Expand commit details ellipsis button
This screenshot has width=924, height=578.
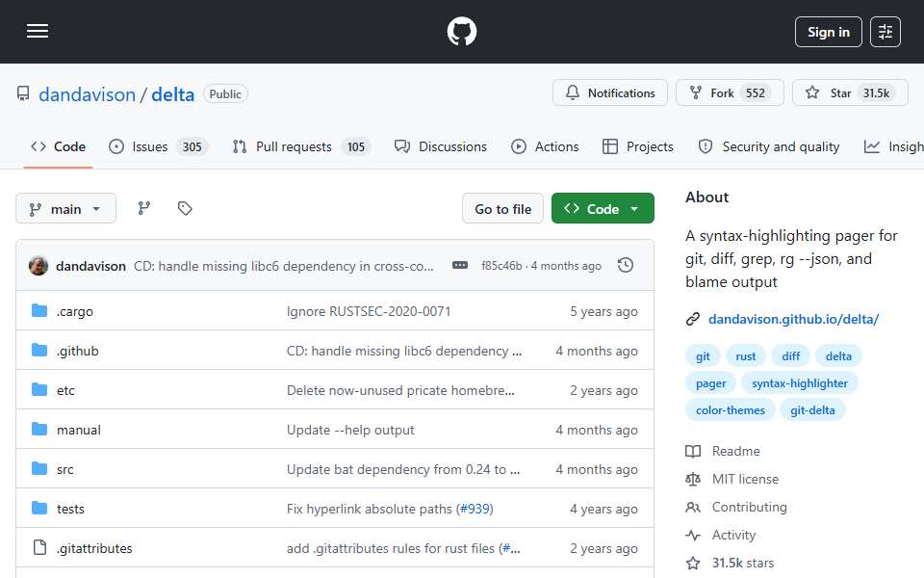pos(460,266)
